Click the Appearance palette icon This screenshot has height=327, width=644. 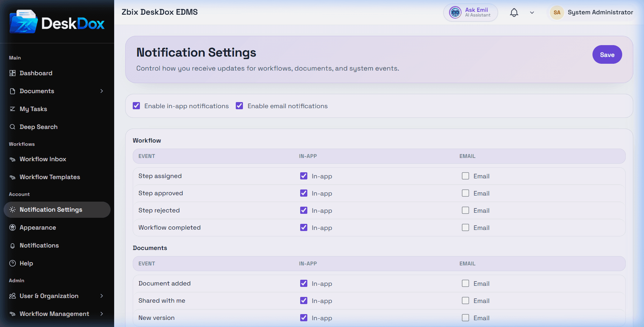tap(13, 227)
